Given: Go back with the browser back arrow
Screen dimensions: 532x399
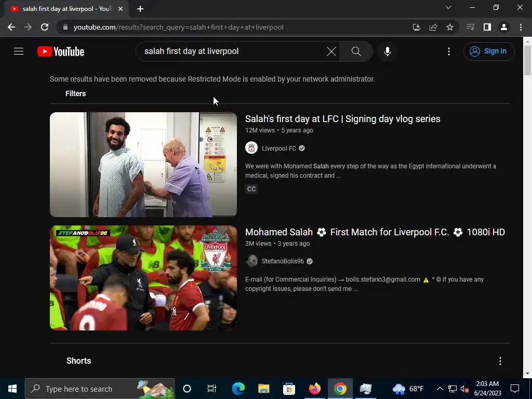Looking at the screenshot, I should tap(11, 27).
